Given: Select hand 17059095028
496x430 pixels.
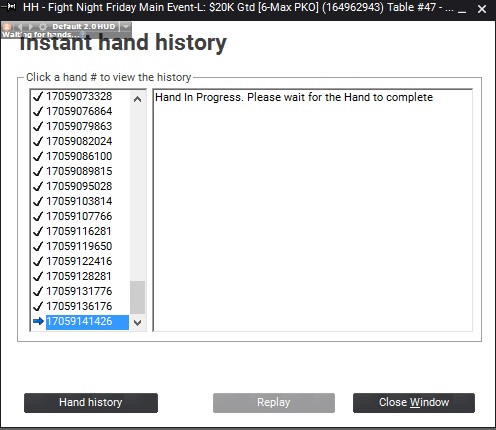Looking at the screenshot, I should (x=79, y=186).
